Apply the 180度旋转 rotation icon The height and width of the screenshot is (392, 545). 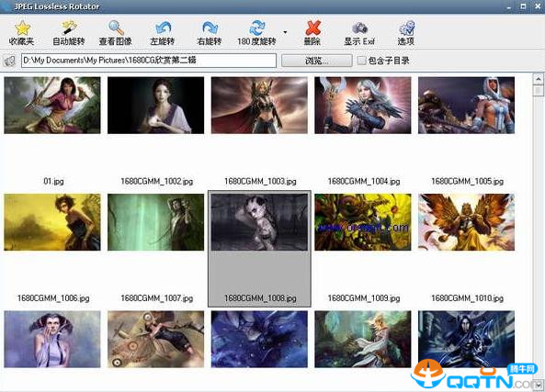coord(256,28)
